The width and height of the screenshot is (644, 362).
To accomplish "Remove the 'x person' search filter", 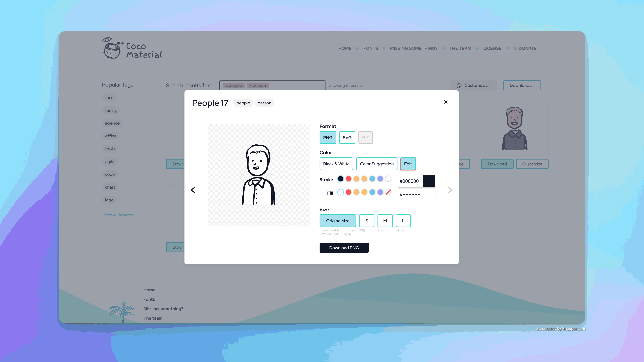I will (x=258, y=85).
